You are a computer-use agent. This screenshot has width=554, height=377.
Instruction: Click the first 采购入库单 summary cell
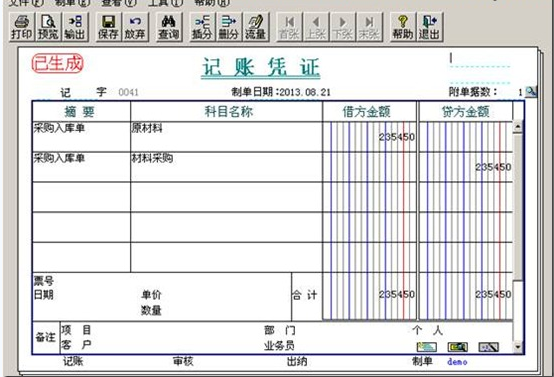coord(81,137)
